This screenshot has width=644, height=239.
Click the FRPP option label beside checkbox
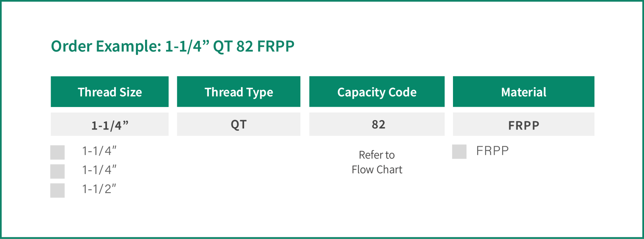pos(492,151)
